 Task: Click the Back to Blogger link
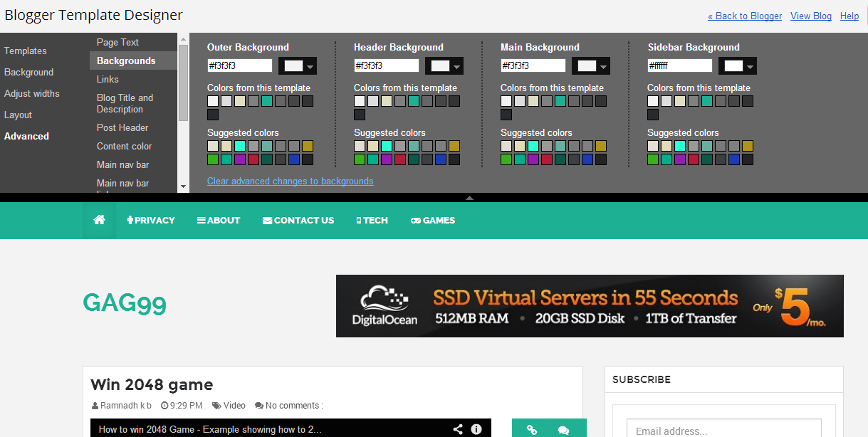click(x=745, y=16)
